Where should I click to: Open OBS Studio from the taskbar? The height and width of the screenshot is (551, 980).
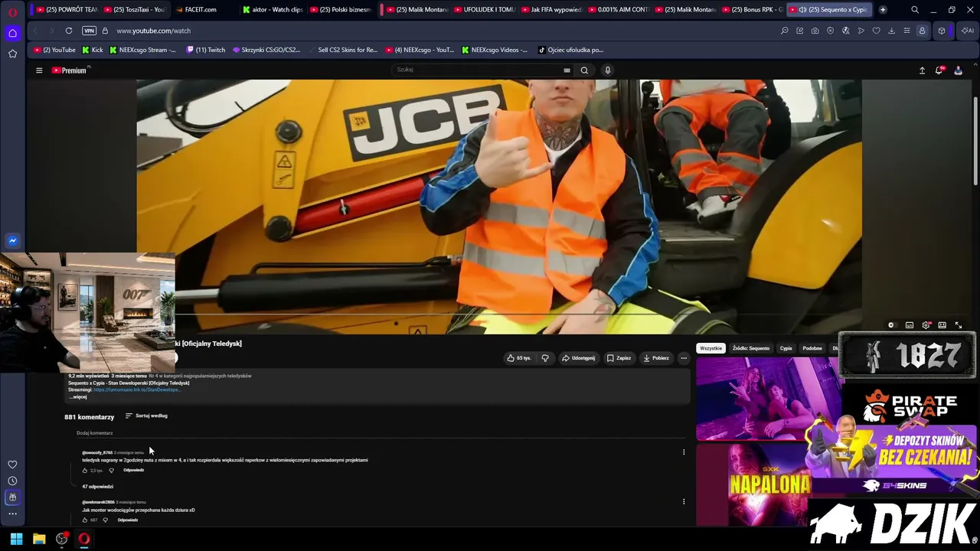[62, 539]
